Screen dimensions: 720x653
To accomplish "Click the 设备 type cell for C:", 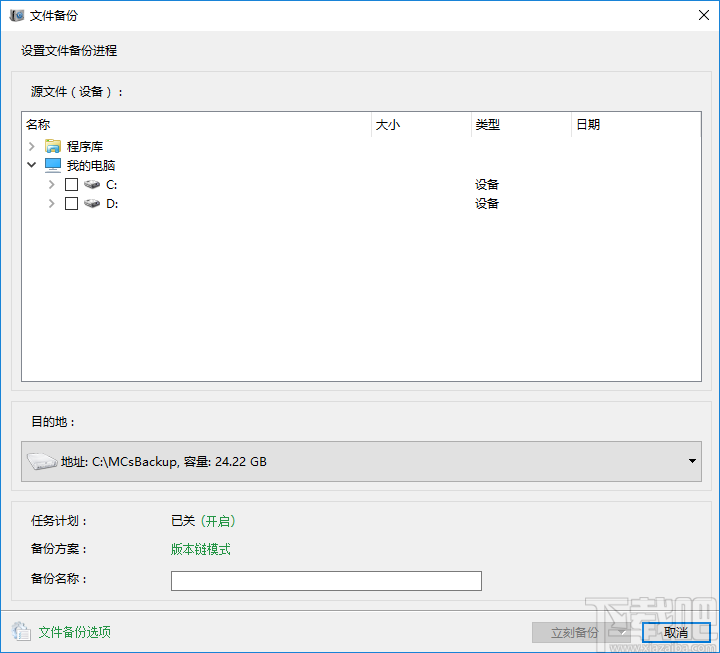I will (487, 185).
